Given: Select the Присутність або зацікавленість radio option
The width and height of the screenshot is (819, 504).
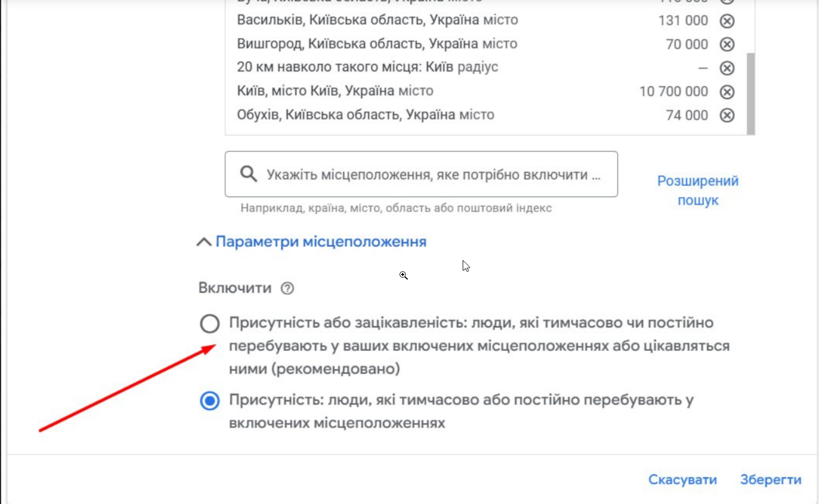Looking at the screenshot, I should (210, 324).
